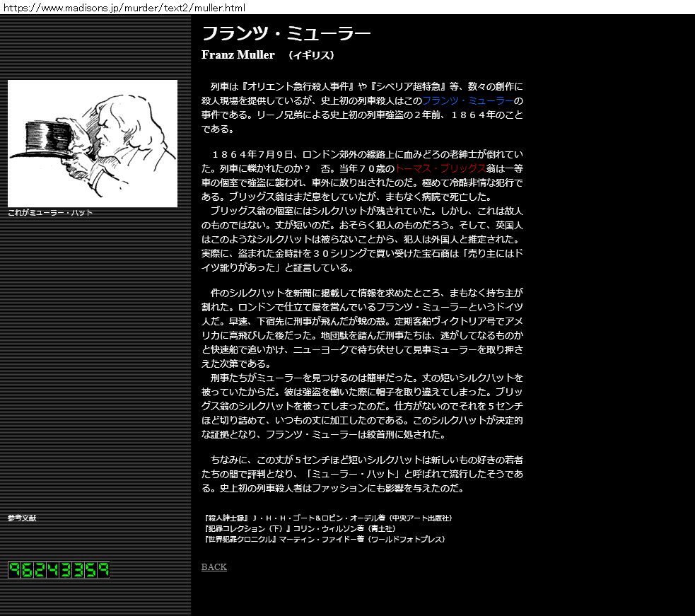Viewport: 695px width, 616px height.
Task: Click the final paragraph starting with ちなみに
Action: tap(362, 474)
